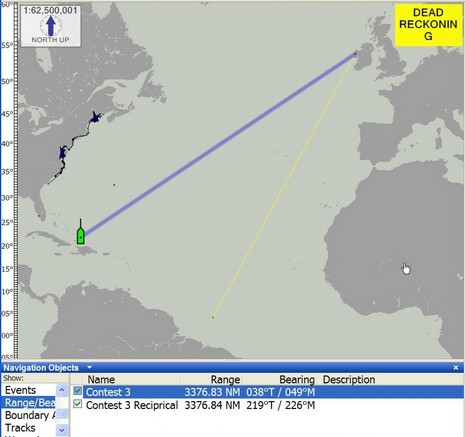Image resolution: width=465 pixels, height=437 pixels.
Task: Toggle the Contest 3 Reciprical checkbox
Action: pyautogui.click(x=78, y=404)
